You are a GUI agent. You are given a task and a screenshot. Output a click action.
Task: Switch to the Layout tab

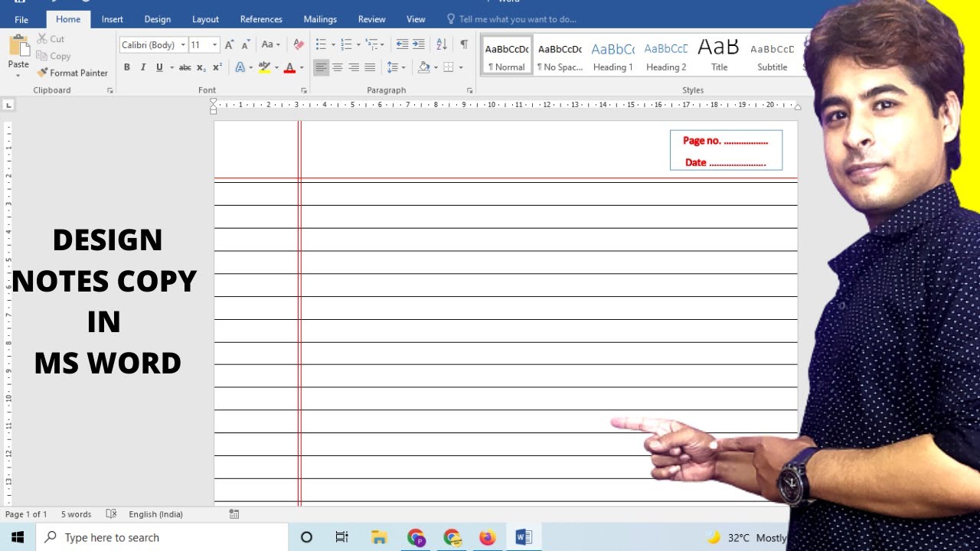click(x=205, y=19)
